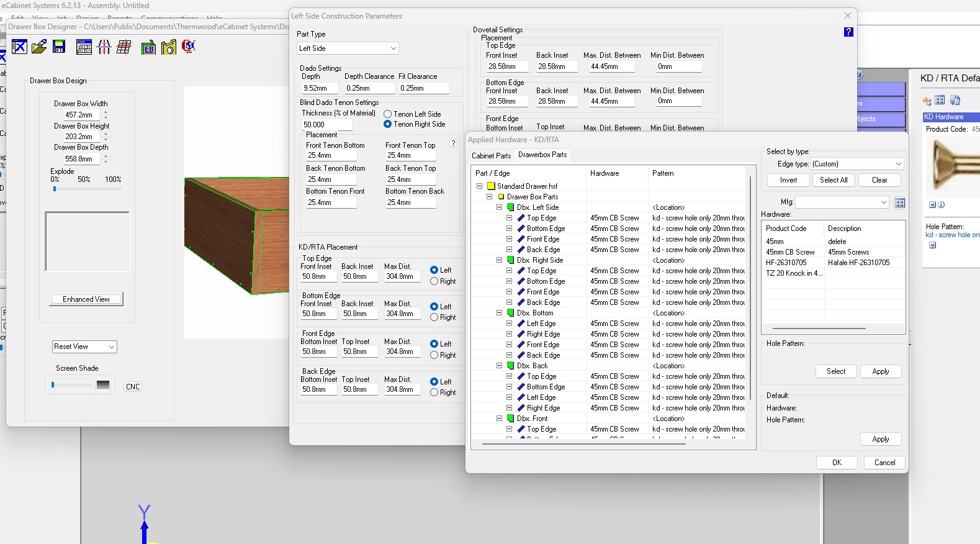Click the green EB book toolbar icon
The width and height of the screenshot is (980, 544).
coord(148,47)
